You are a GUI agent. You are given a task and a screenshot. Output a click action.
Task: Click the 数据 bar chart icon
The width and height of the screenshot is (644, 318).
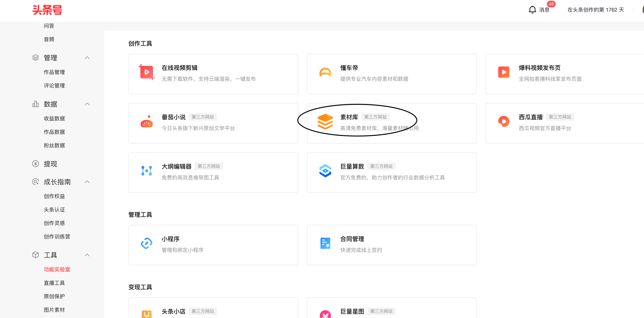coord(36,104)
